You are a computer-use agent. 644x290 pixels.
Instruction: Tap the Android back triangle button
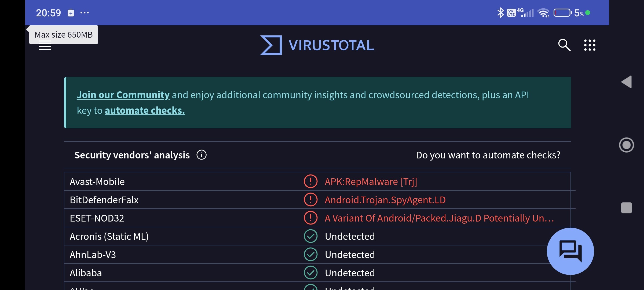(627, 82)
